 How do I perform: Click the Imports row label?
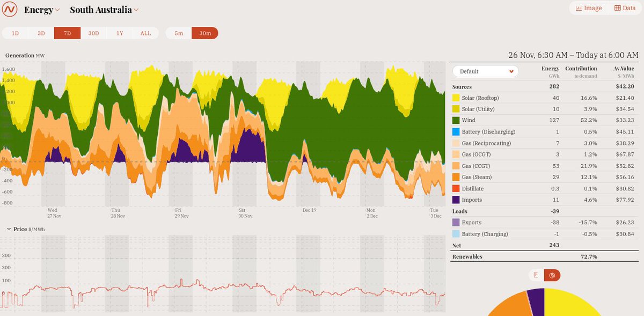(472, 200)
